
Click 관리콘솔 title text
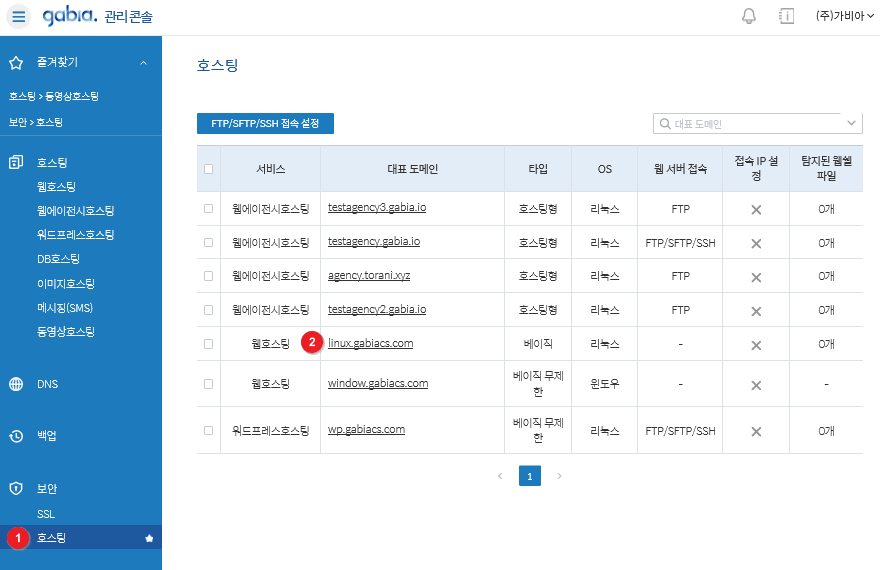129,17
